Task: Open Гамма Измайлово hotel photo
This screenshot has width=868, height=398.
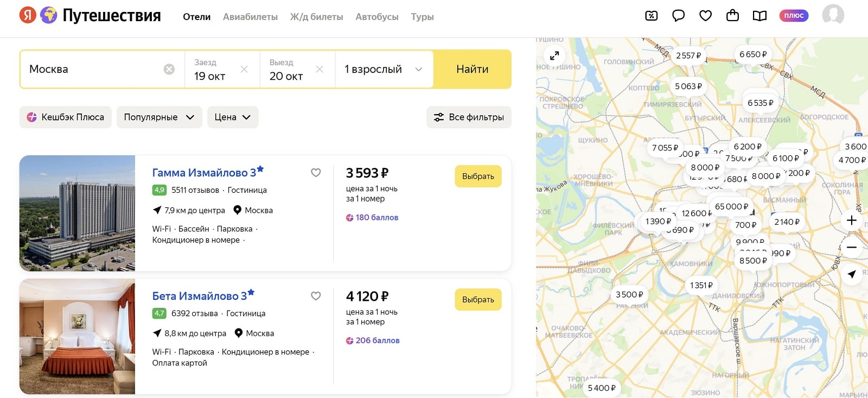Action: (77, 213)
